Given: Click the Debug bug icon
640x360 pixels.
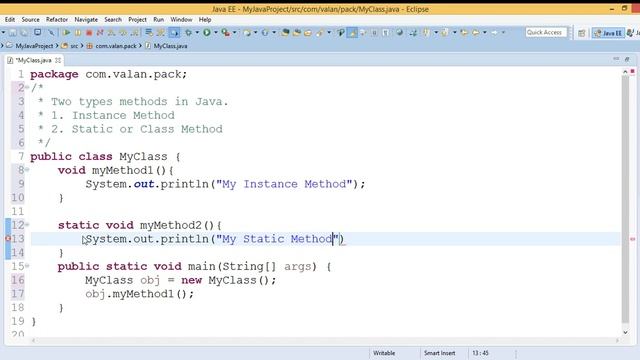Looking at the screenshot, I should tap(188, 32).
